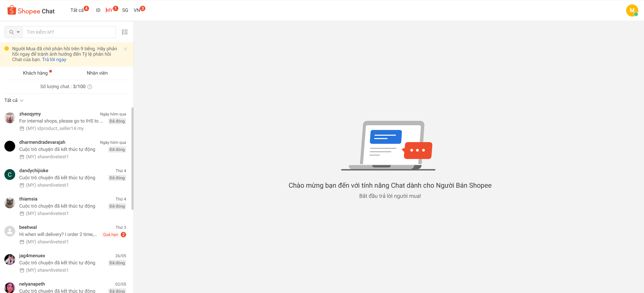644x293 pixels.
Task: Focus the Tìm kiếm MY search field
Action: point(69,32)
